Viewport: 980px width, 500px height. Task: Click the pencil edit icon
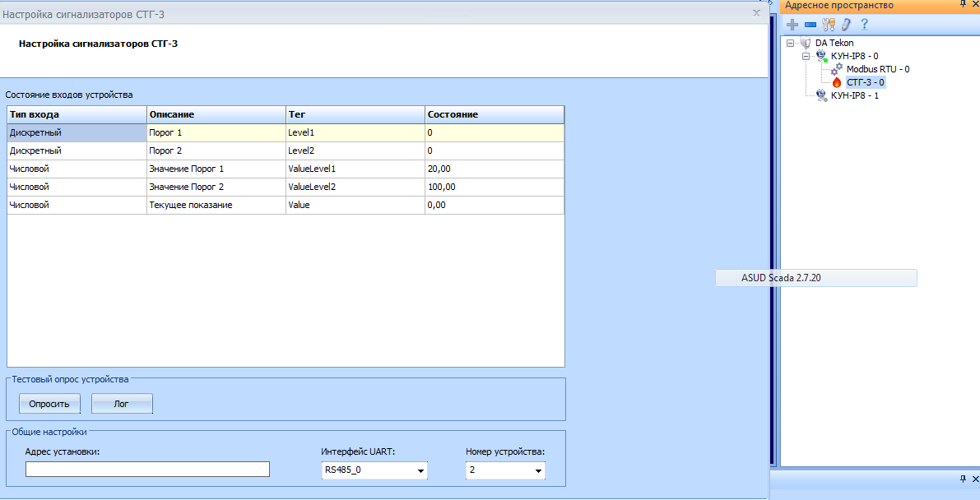846,25
